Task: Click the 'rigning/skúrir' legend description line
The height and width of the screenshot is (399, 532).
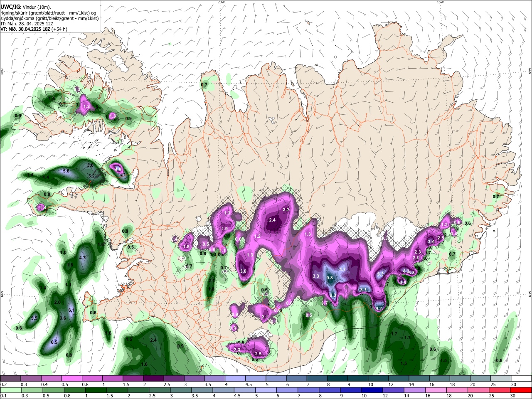Action: 48,13
